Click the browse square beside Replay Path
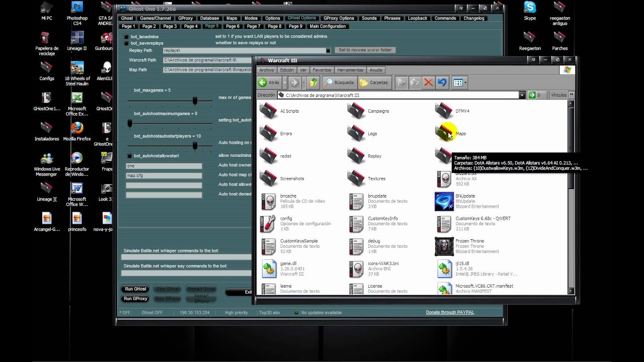Viewport: 644px width, 362px height. coord(328,50)
